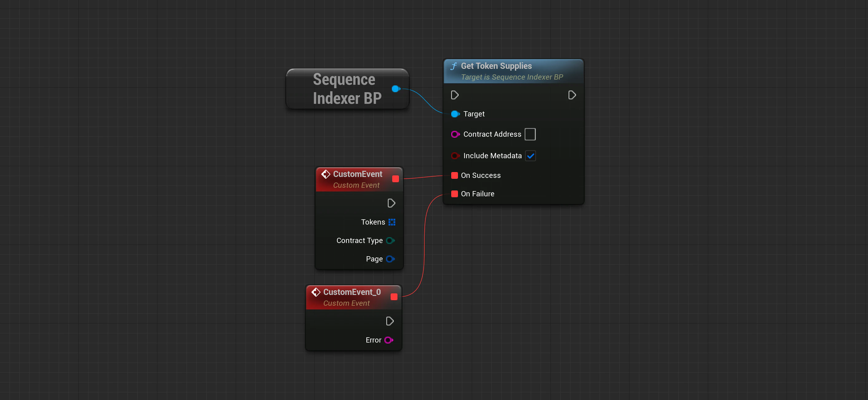The height and width of the screenshot is (400, 868).
Task: Click the Contract Address input box
Action: coord(530,134)
